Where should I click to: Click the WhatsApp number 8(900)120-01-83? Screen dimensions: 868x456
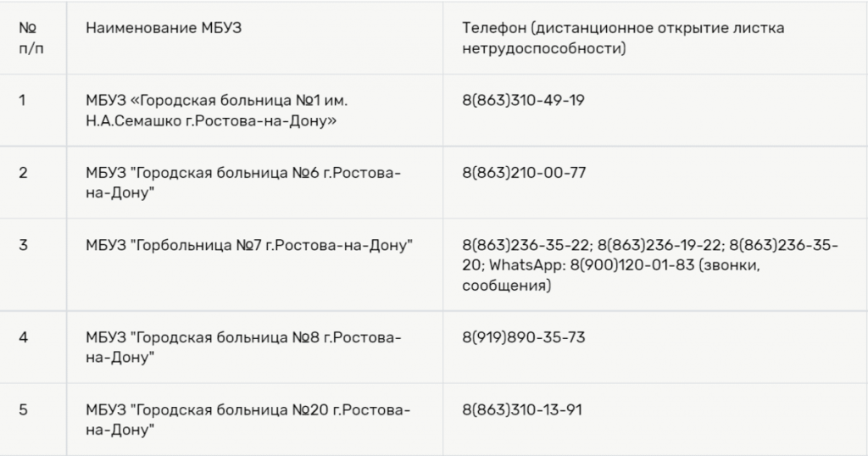(624, 266)
